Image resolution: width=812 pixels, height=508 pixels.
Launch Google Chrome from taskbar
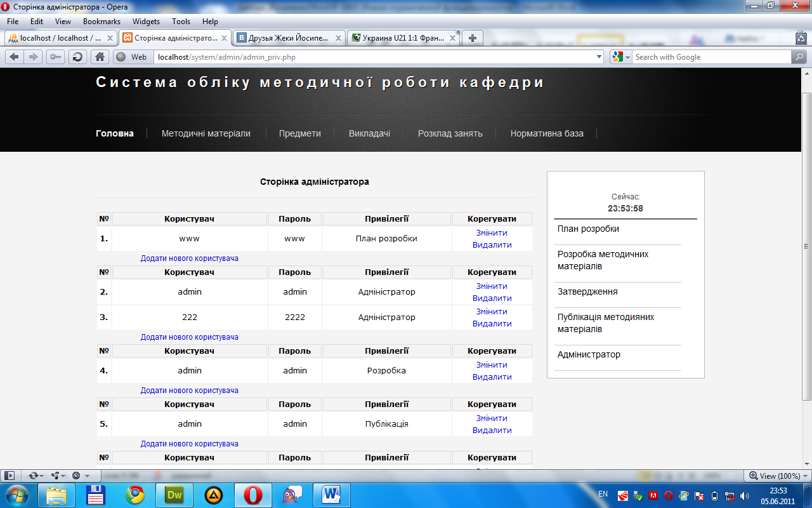tap(134, 495)
